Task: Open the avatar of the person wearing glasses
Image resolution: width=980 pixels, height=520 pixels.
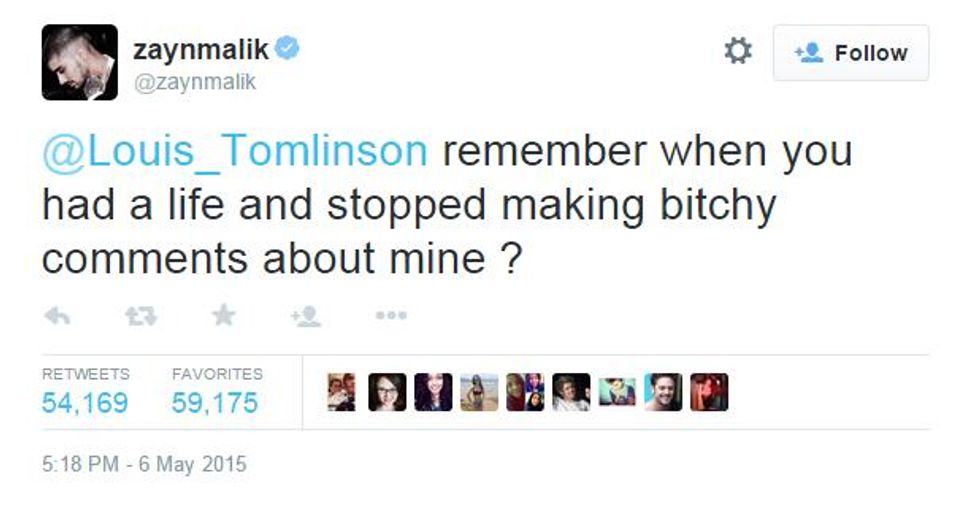Action: [387, 392]
